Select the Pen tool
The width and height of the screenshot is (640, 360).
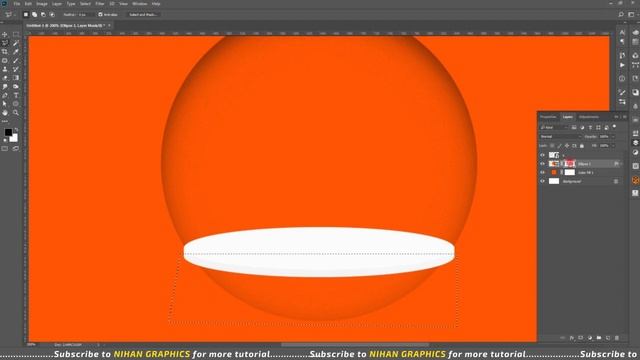pos(5,95)
